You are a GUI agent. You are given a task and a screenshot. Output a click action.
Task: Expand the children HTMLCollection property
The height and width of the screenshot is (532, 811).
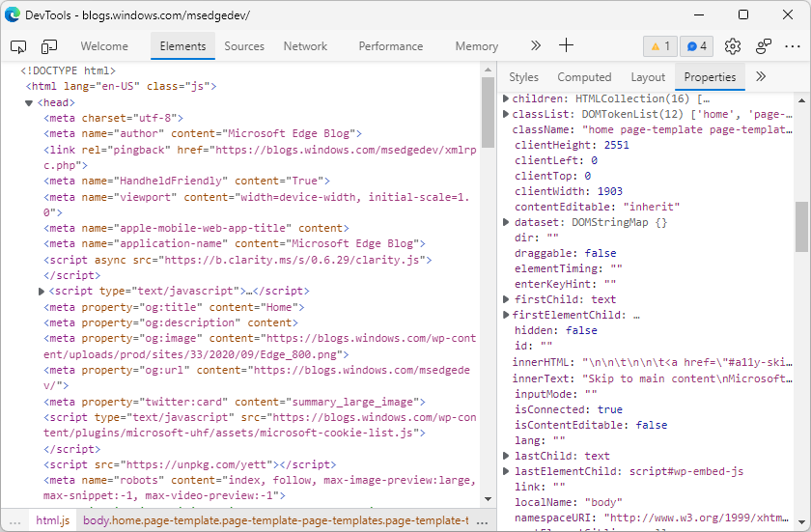click(x=506, y=98)
